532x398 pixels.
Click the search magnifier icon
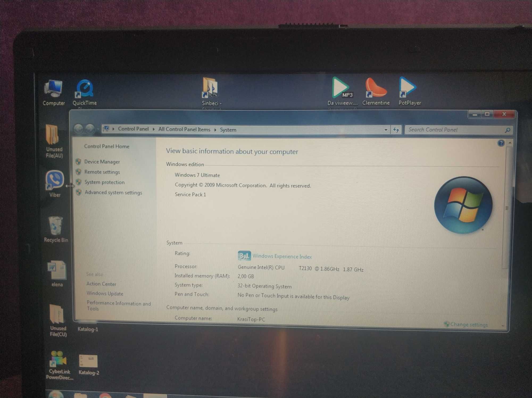(507, 130)
